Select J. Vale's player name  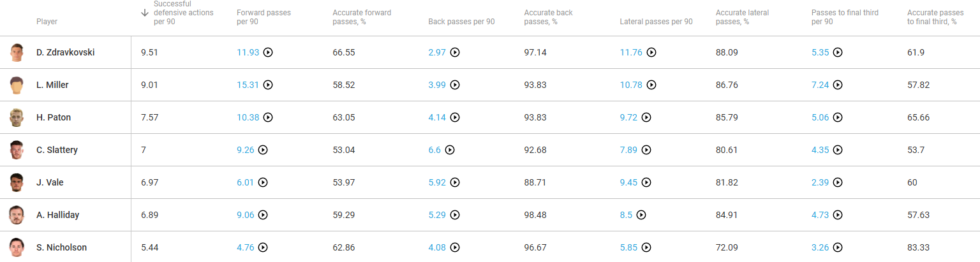(50, 183)
